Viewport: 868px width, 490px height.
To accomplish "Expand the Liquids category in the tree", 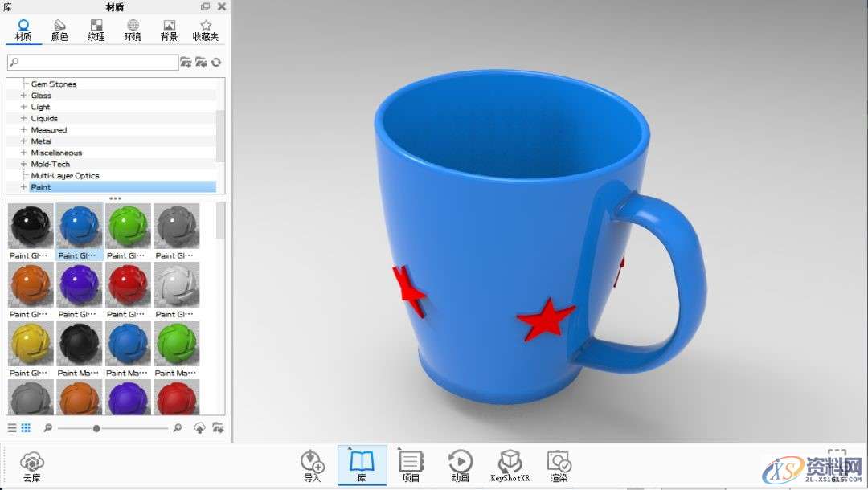I will [x=22, y=118].
